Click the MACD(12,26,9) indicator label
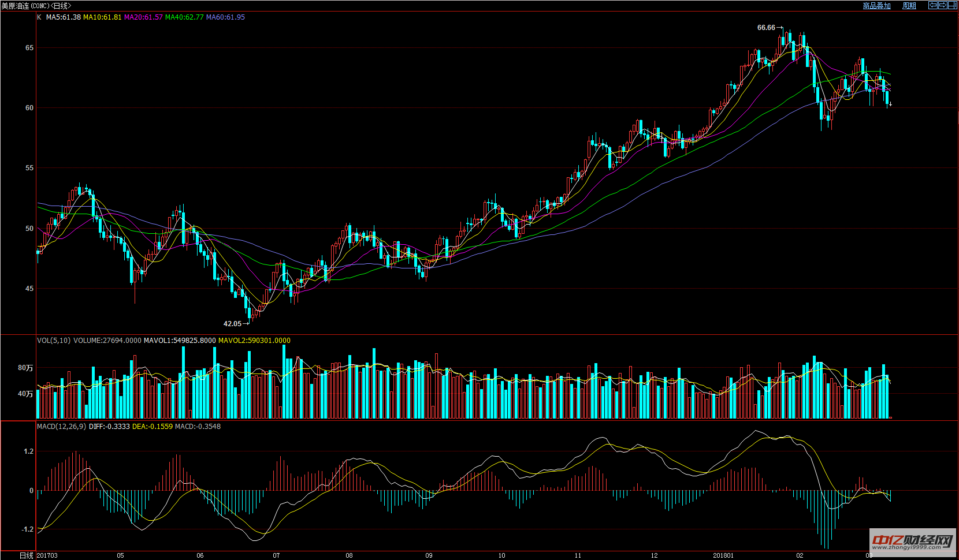 click(x=61, y=427)
